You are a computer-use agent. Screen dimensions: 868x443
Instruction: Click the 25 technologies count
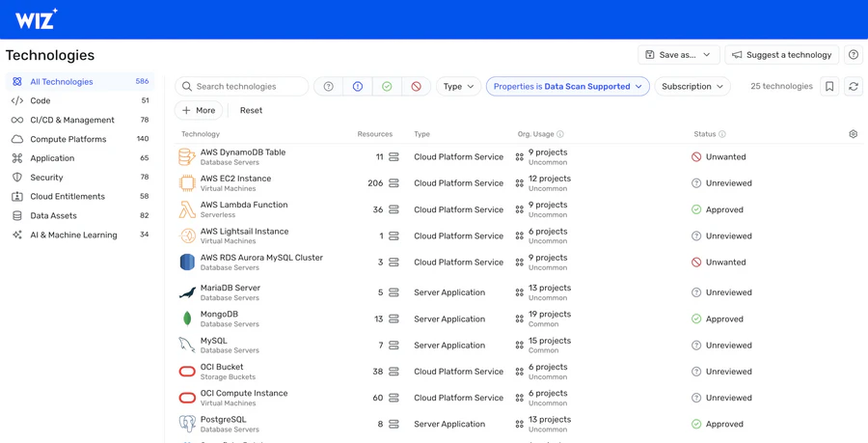coord(781,87)
